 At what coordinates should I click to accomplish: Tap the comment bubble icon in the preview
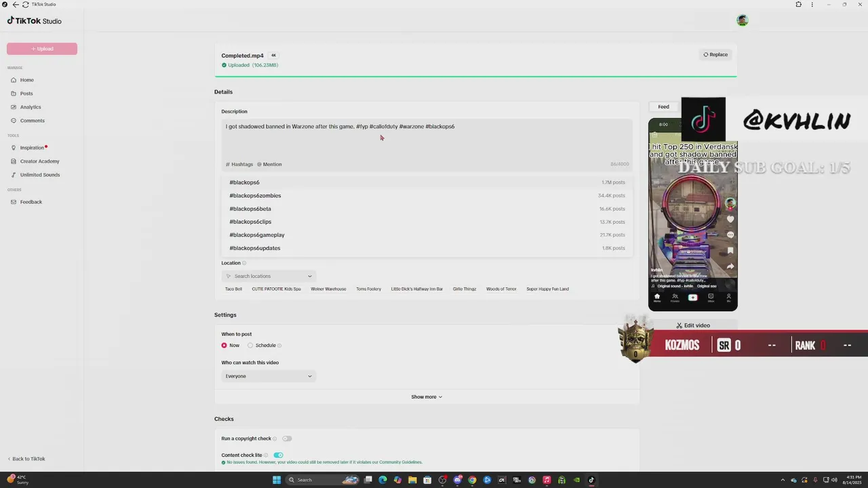730,235
